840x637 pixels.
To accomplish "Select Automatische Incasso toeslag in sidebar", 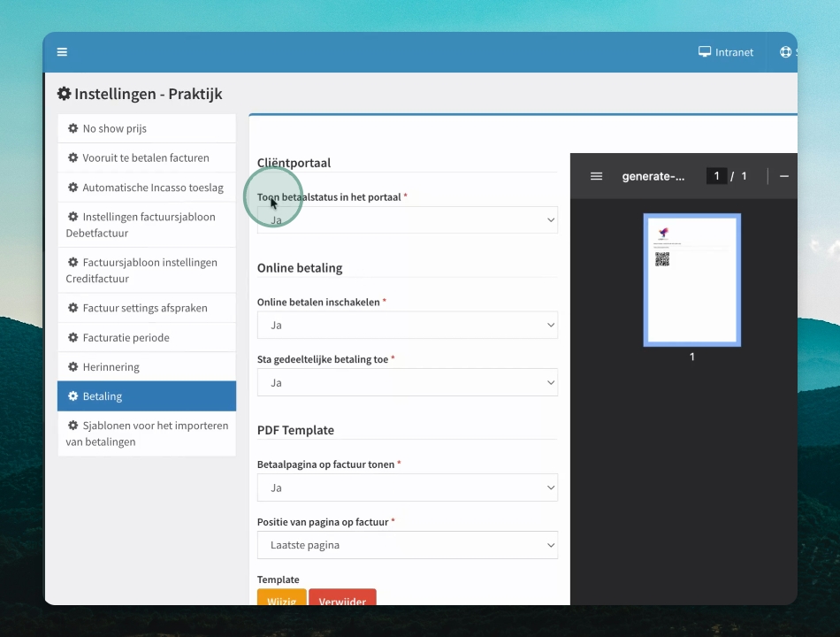I will pyautogui.click(x=147, y=188).
